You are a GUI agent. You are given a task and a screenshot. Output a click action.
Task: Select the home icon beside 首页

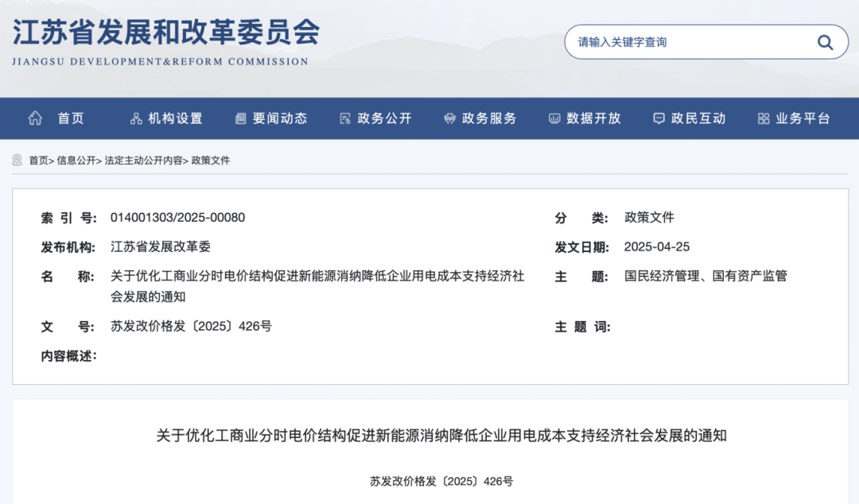pyautogui.click(x=34, y=118)
